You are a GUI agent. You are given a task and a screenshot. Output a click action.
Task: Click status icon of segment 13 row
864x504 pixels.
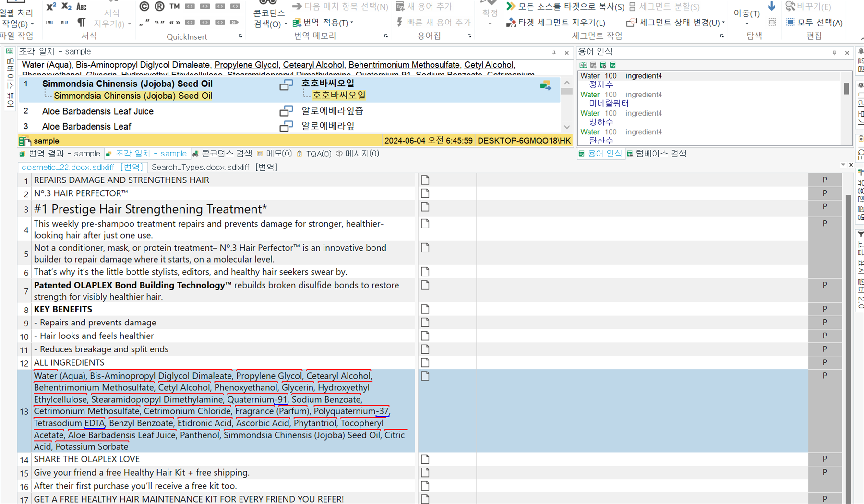coord(425,376)
